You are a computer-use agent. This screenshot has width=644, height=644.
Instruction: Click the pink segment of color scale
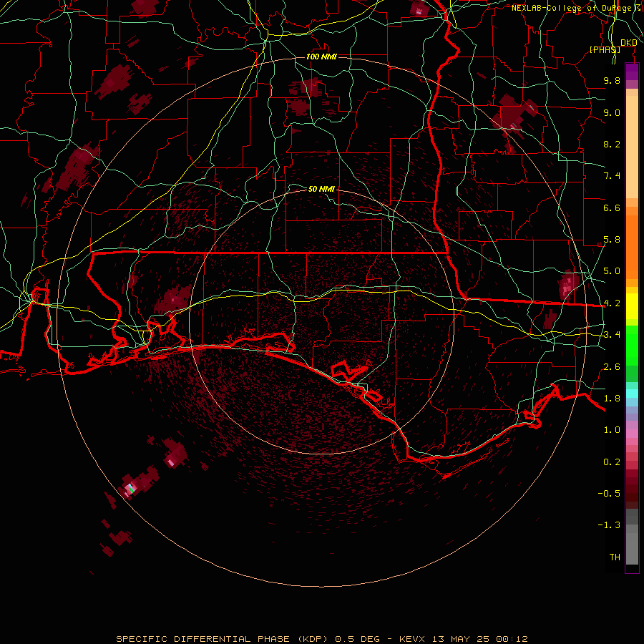tap(632, 434)
